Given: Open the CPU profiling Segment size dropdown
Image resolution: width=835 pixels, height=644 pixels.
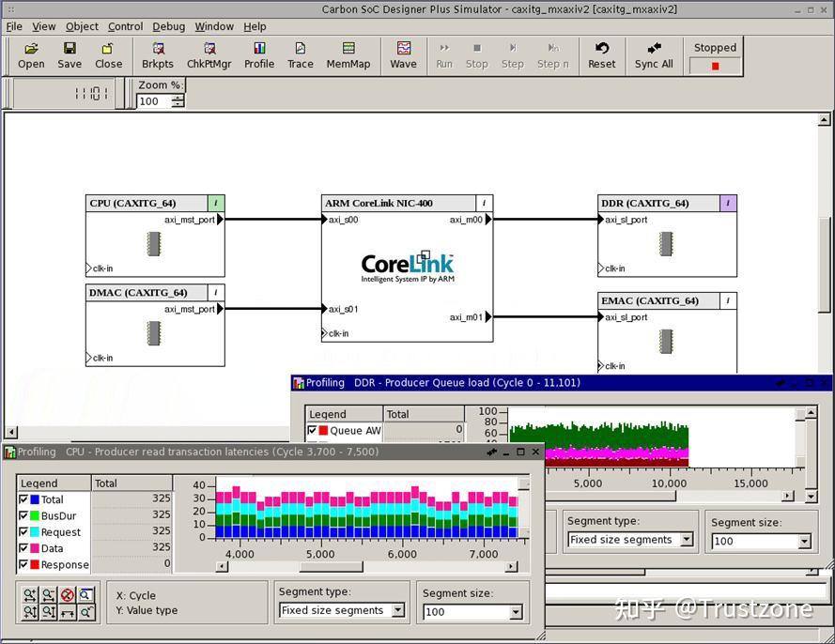Looking at the screenshot, I should [515, 612].
